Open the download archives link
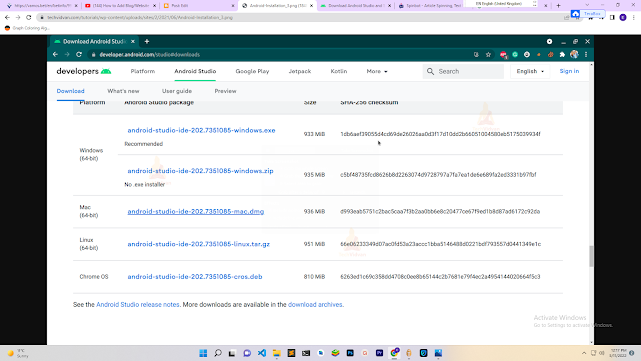The image size is (641, 361). 315,305
